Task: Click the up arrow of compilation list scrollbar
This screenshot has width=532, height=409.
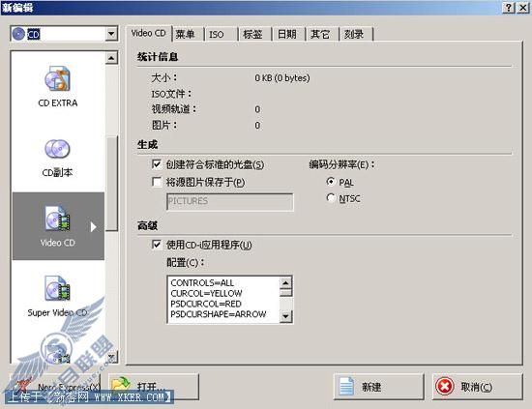Action: (111, 58)
